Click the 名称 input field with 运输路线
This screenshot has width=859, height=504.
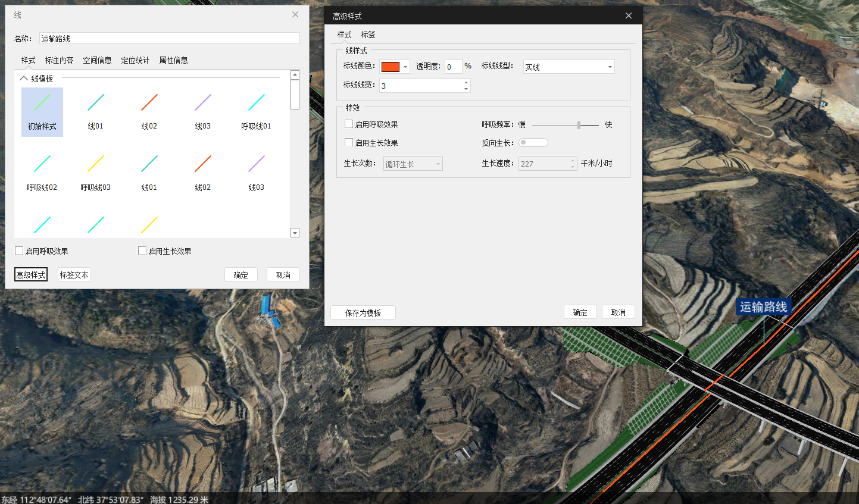click(169, 39)
